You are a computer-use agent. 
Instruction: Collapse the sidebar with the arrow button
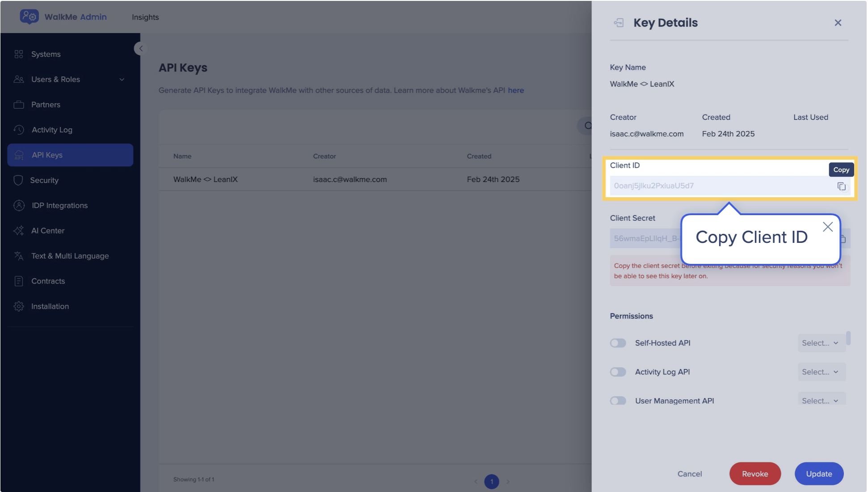tap(141, 48)
